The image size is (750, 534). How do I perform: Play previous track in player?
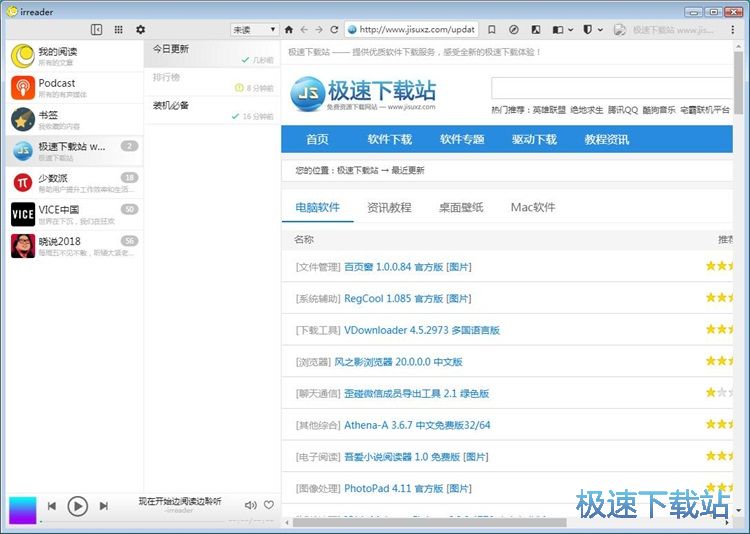tap(52, 506)
